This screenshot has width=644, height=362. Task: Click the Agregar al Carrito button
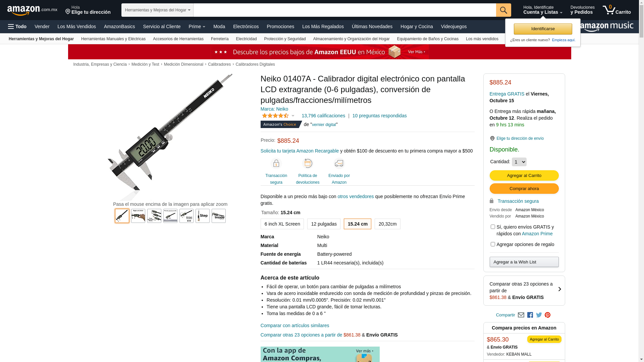[524, 176]
